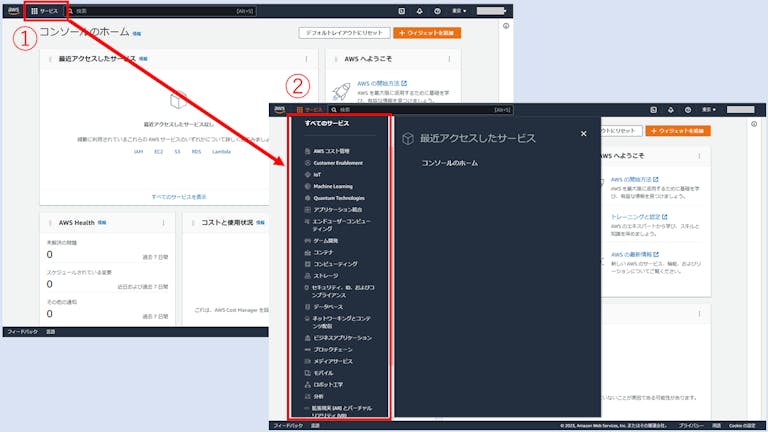Select AWS コスト管理 category

[327, 151]
